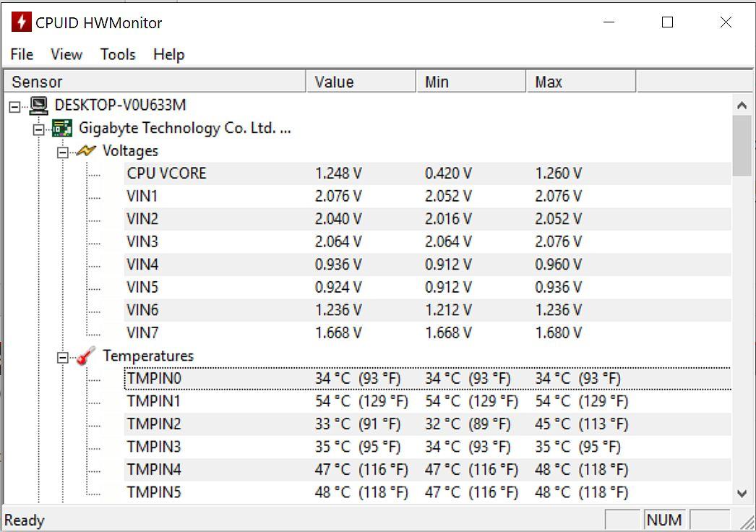Viewport: 756px width, 532px height.
Task: Click VIN7 max 1.680 V
Action: [558, 332]
